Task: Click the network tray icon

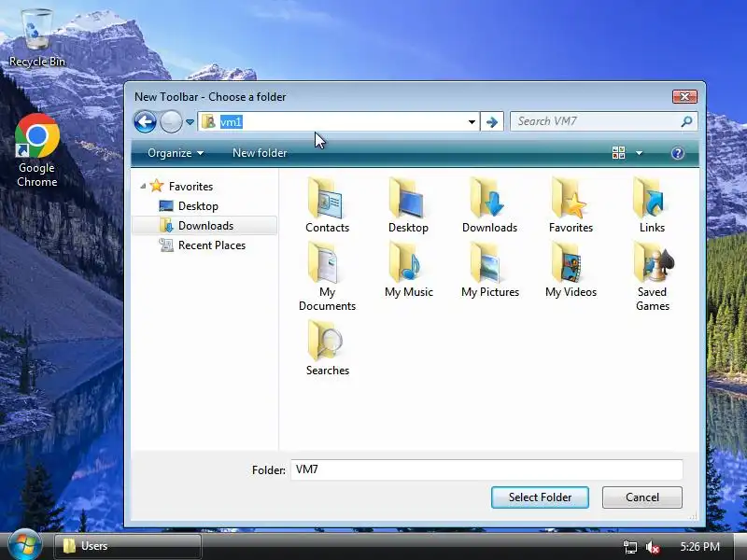Action: click(629, 547)
